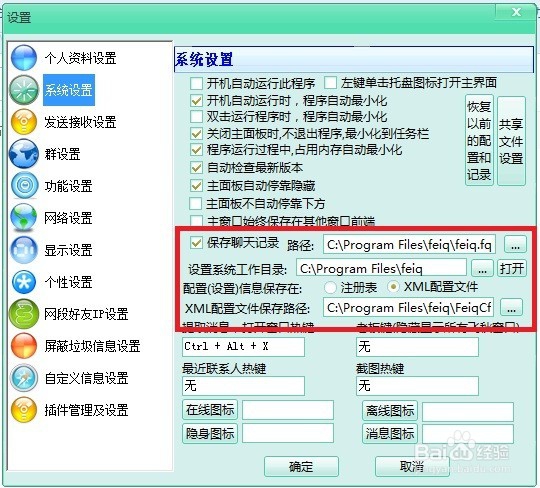The height and width of the screenshot is (488, 540).
Task: Enable 开机自动运行此程序 checkbox
Action: pyautogui.click(x=196, y=83)
